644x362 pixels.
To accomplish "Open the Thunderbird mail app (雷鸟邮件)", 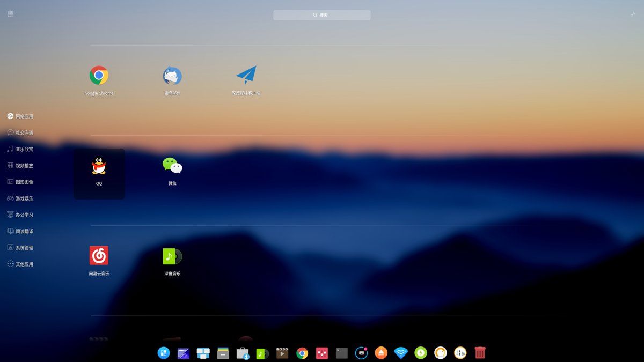I will [172, 76].
